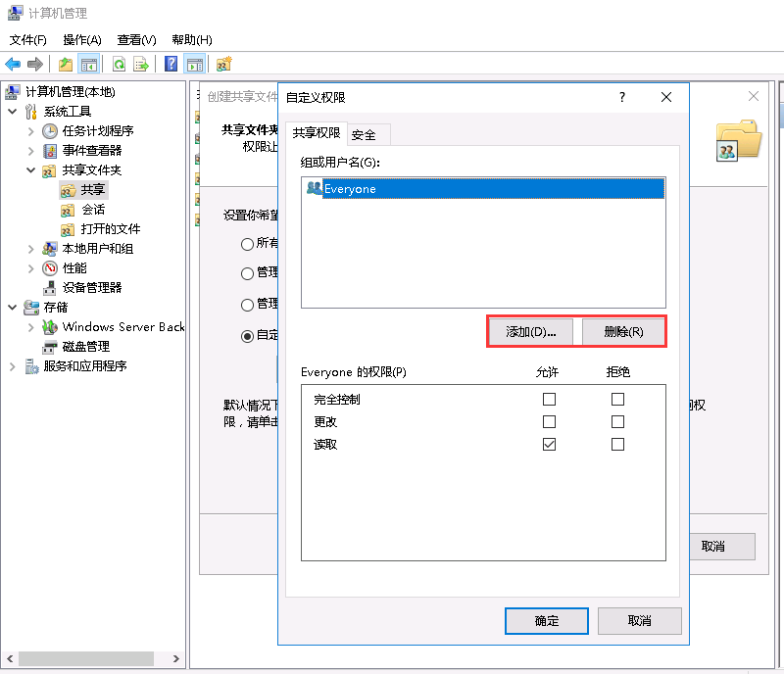This screenshot has height=674, width=784.
Task: Check Allow box for 完全控制
Action: click(x=549, y=400)
